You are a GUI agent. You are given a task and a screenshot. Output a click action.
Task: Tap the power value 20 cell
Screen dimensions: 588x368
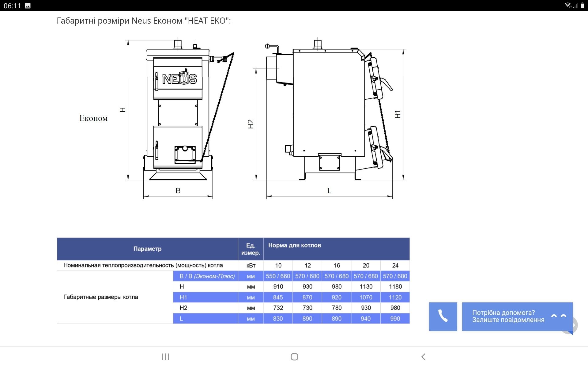[x=366, y=266]
